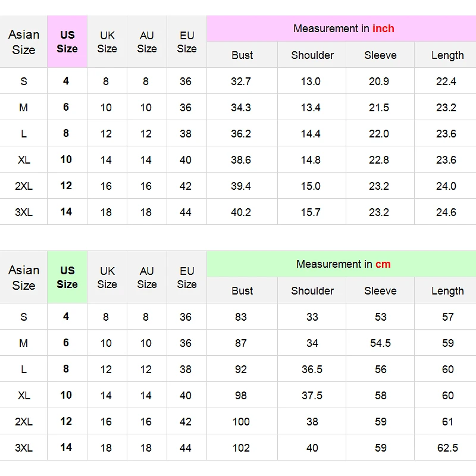Select the 22.4 length measurement
Image resolution: width=476 pixels, height=476 pixels.
(446, 82)
